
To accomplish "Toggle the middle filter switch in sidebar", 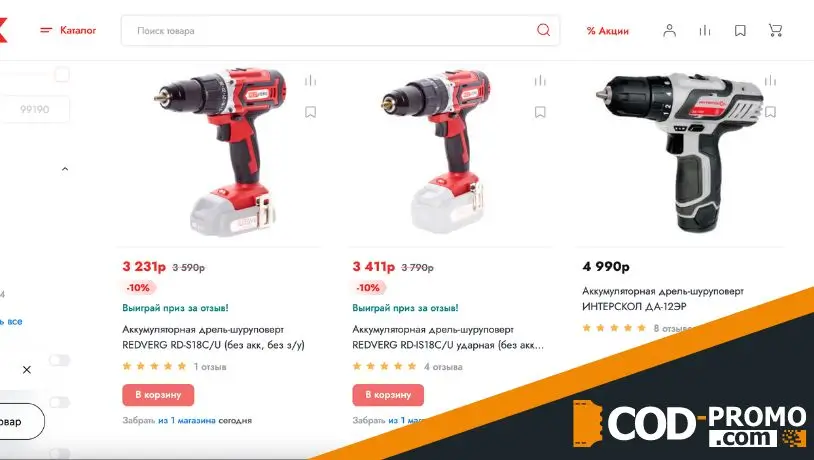I will [x=59, y=402].
